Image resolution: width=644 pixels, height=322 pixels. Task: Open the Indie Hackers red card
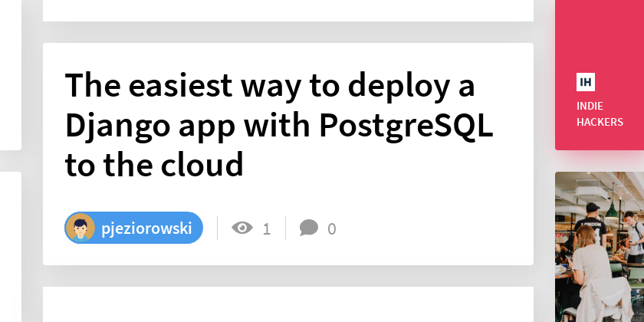point(600,75)
